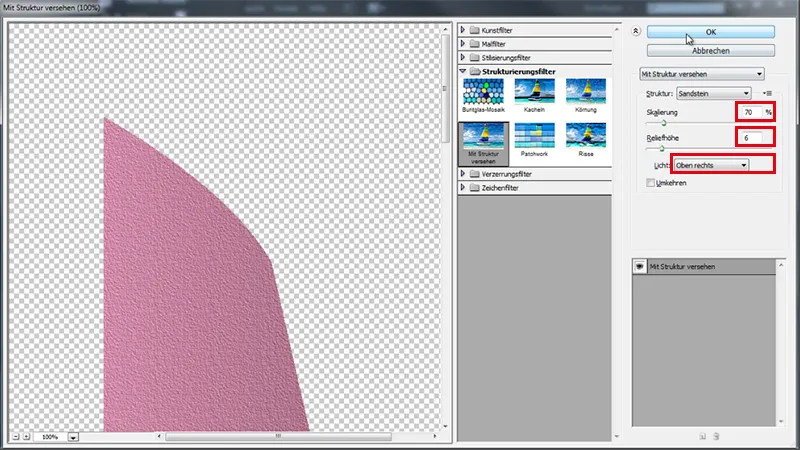Expand the Stilisierungsfilter folder
The height and width of the screenshot is (450, 800).
point(463,58)
